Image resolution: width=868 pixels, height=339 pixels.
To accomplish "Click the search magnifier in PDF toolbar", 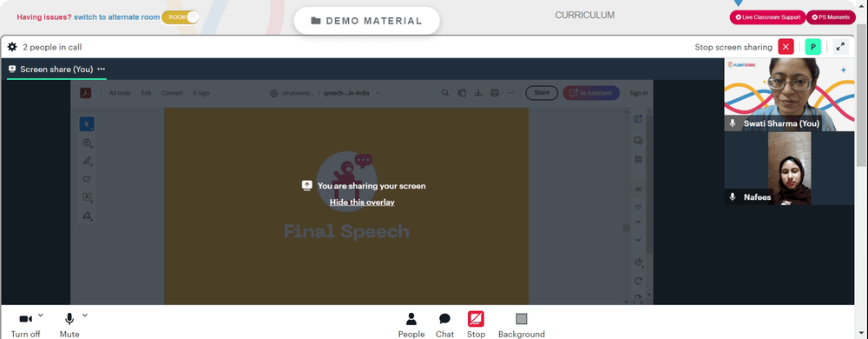I will [x=445, y=93].
